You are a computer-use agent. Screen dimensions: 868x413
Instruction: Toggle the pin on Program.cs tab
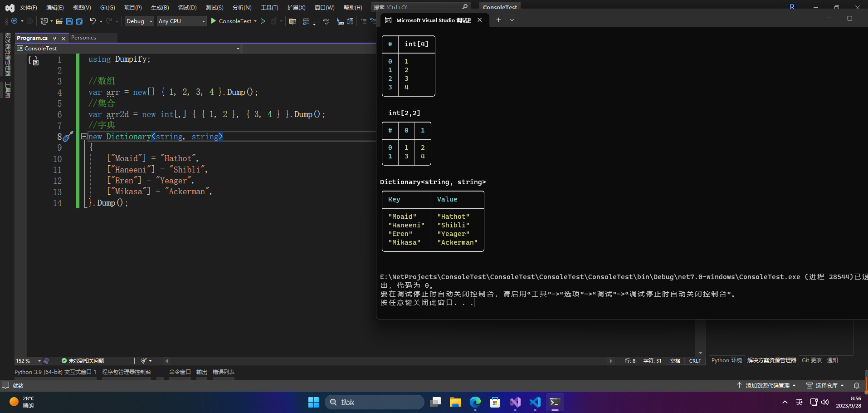(55, 38)
